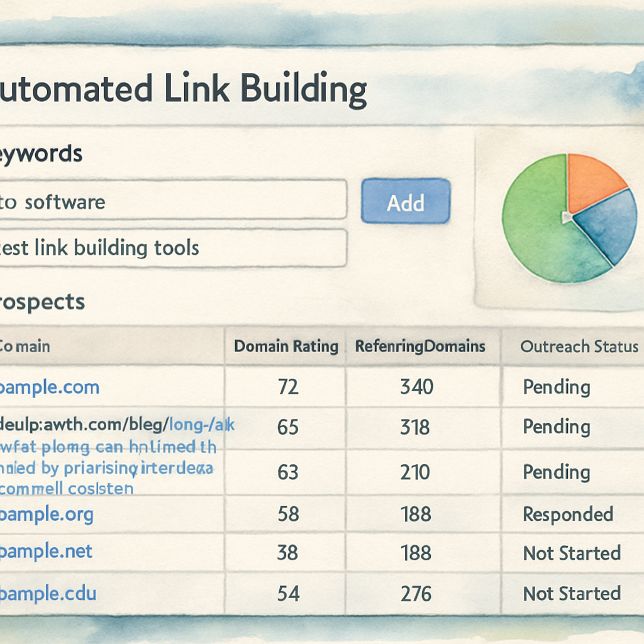Open the long blog post URL in row two

click(x=113, y=425)
